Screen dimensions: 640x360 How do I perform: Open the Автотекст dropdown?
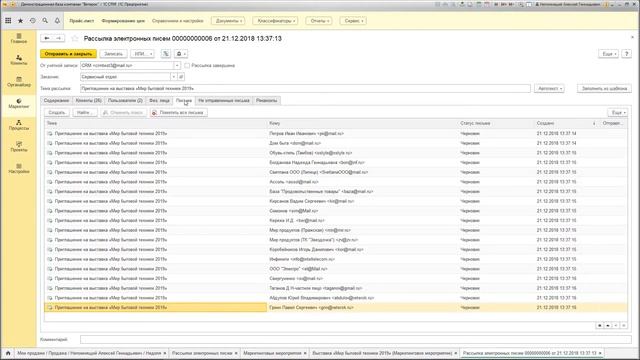pyautogui.click(x=549, y=89)
